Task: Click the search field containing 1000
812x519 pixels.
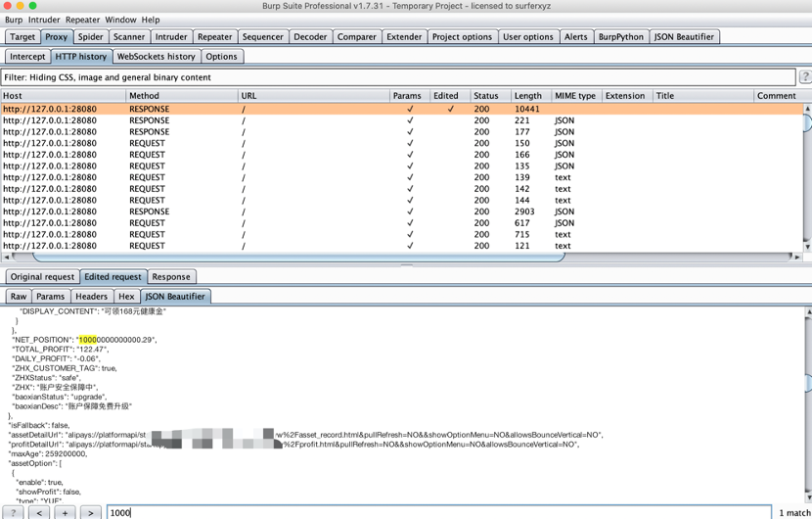Action: click(439, 513)
